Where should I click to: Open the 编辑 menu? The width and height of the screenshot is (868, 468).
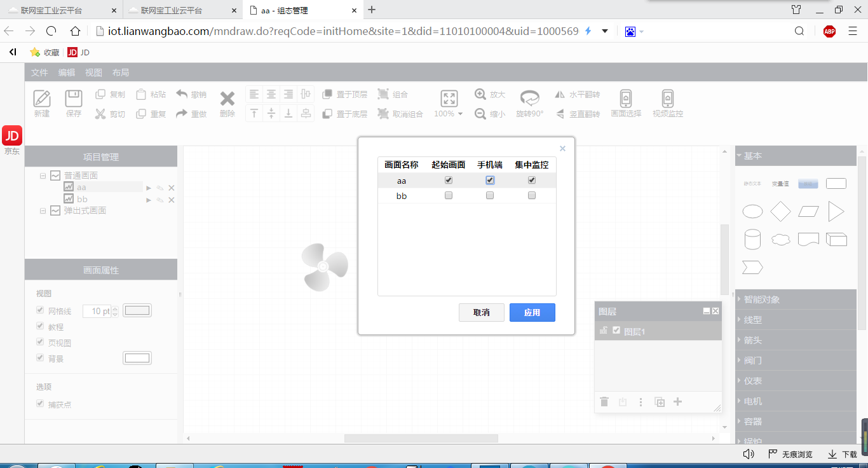pyautogui.click(x=67, y=72)
